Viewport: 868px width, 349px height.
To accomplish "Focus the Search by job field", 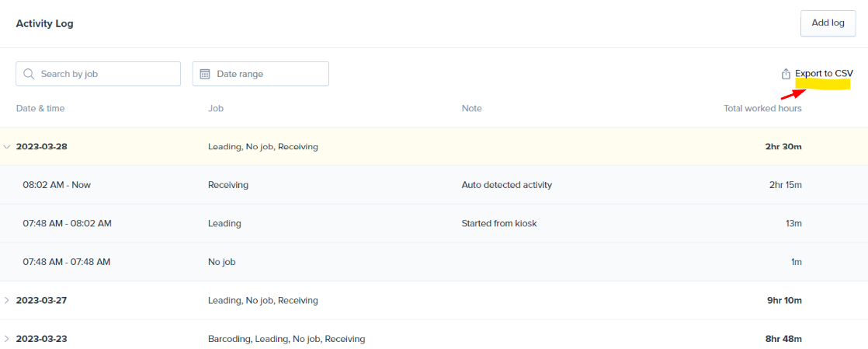I will [98, 74].
